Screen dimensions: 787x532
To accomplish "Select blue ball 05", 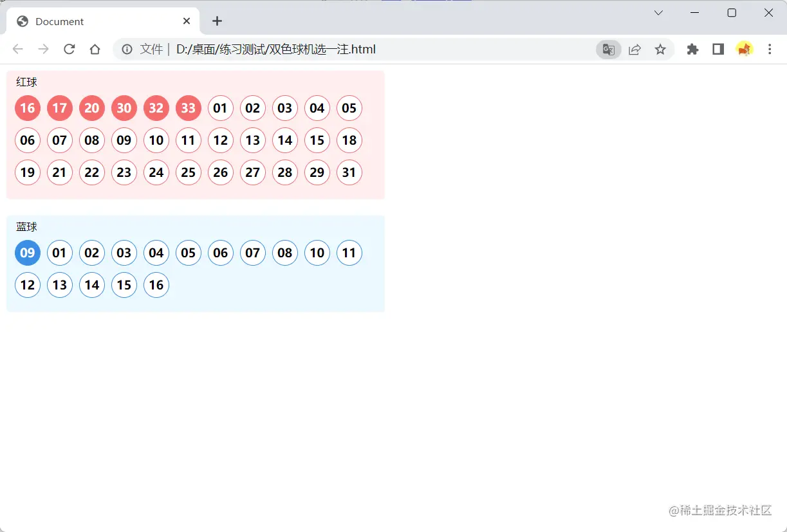I will tap(189, 253).
